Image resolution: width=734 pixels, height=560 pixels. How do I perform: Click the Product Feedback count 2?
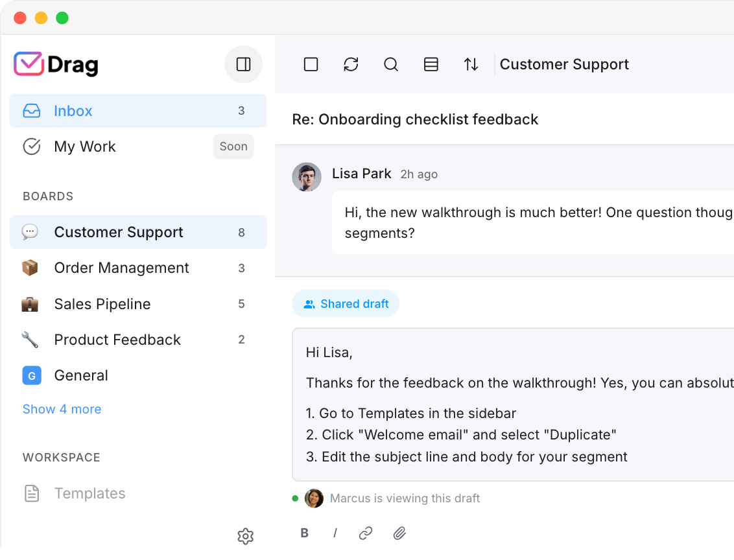click(x=241, y=340)
